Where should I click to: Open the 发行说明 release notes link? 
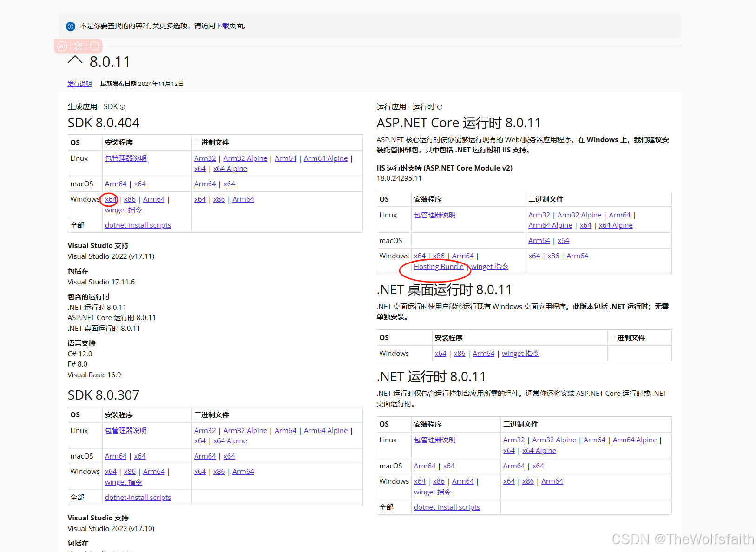79,84
